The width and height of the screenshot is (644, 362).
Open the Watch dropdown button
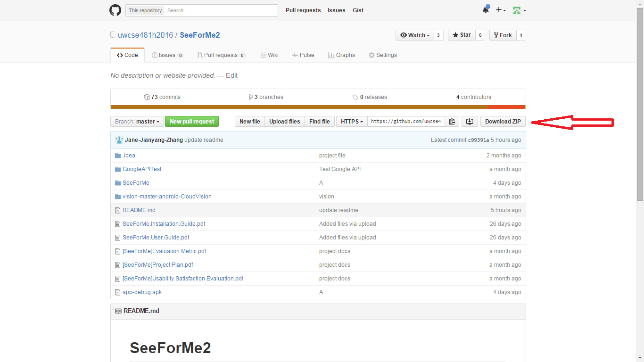415,35
